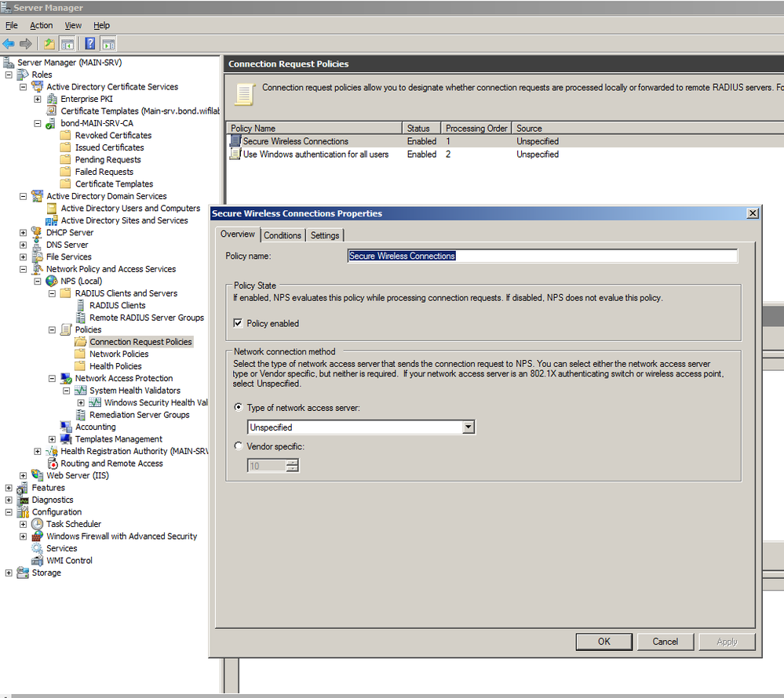Expand the Templates Management node
The height and width of the screenshot is (698, 784).
tap(52, 439)
